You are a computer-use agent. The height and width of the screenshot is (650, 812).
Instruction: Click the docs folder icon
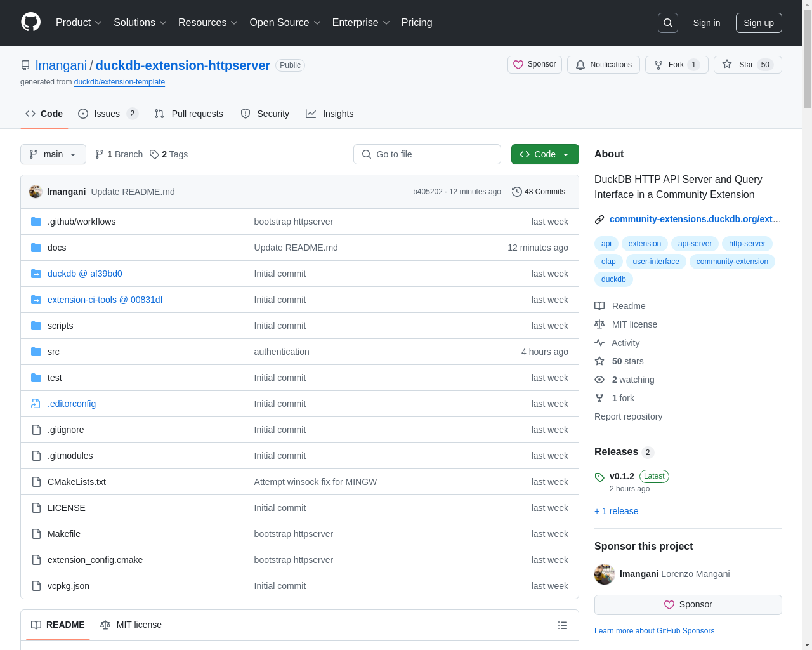pos(36,248)
